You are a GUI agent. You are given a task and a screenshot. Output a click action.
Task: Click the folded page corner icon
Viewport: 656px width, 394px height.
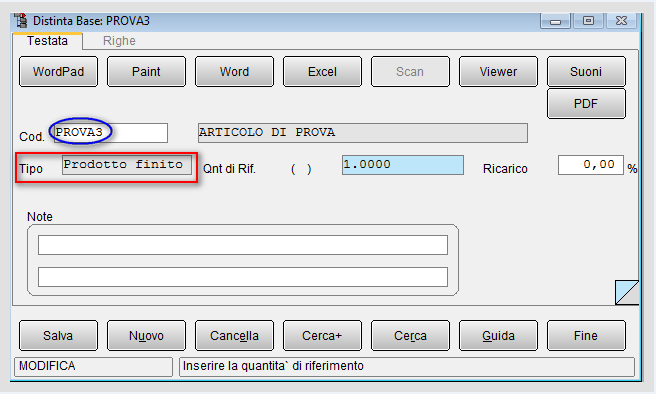pos(627,292)
